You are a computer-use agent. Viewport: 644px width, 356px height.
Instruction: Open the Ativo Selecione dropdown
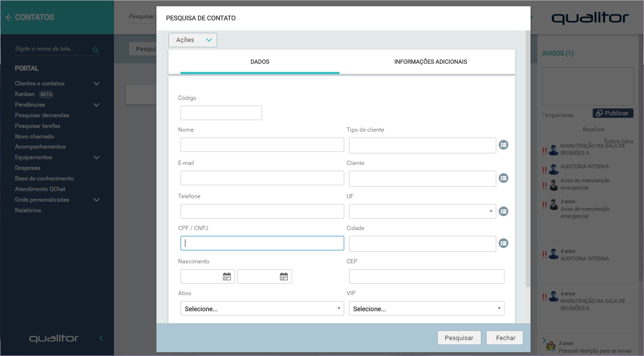(x=262, y=308)
